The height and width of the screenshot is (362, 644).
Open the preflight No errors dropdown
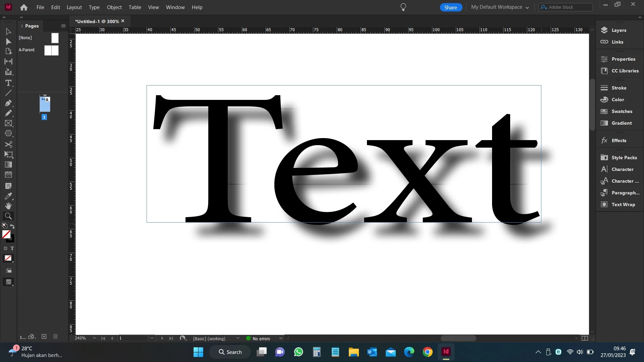(281, 338)
